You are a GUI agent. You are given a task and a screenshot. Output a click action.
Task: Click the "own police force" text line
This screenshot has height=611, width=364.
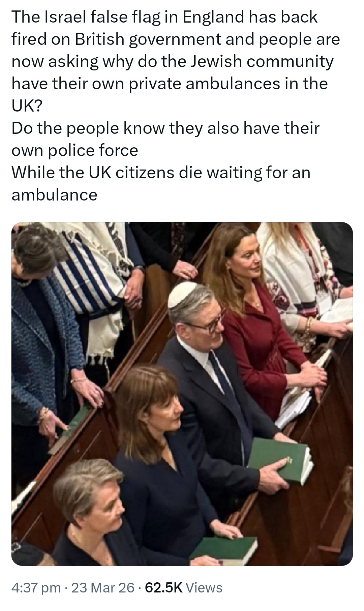(75, 150)
